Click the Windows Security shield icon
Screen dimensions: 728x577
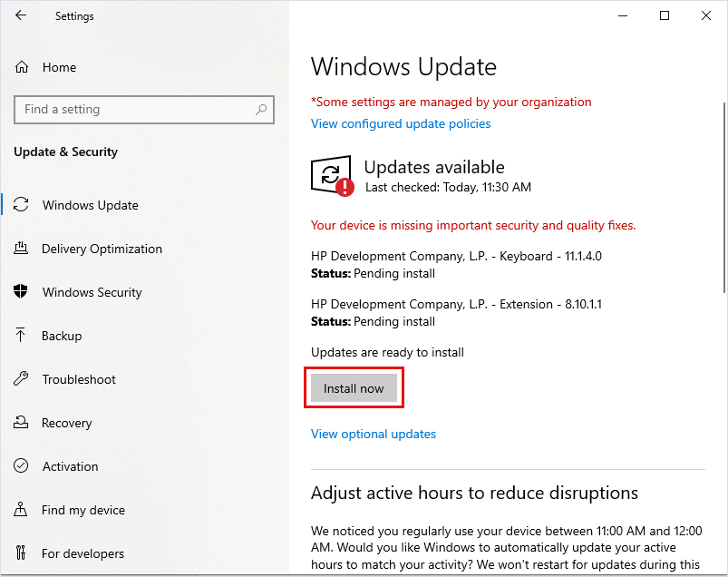tap(21, 291)
